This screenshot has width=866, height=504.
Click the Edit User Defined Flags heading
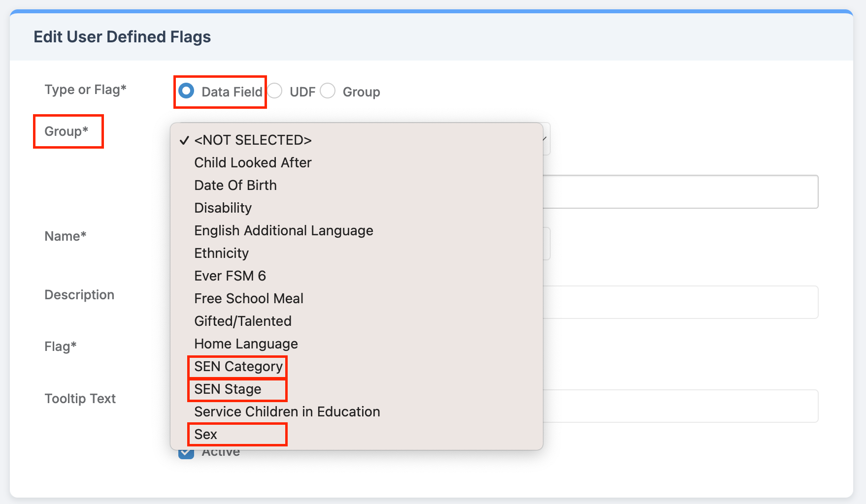[x=122, y=37]
